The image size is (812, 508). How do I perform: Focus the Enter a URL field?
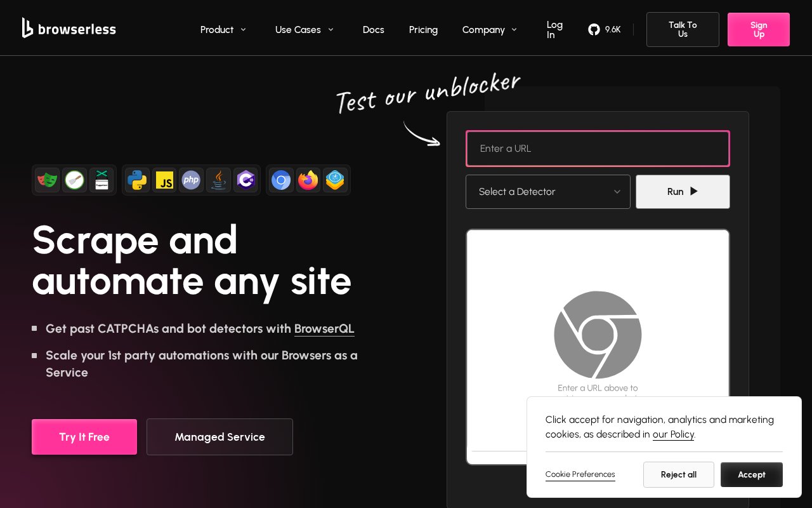598,149
